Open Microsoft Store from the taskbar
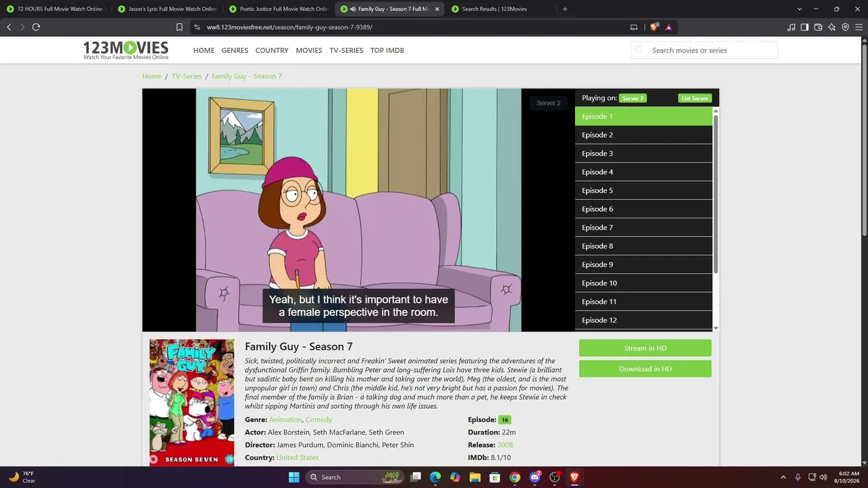868x488 pixels. click(495, 477)
